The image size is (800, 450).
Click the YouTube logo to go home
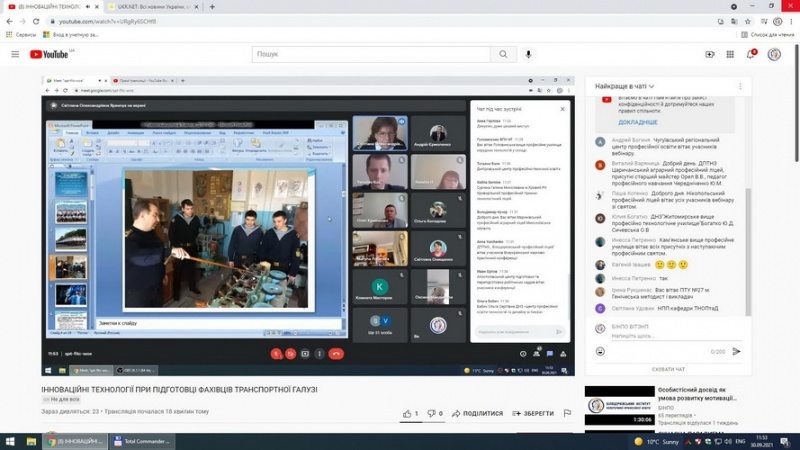tap(49, 54)
